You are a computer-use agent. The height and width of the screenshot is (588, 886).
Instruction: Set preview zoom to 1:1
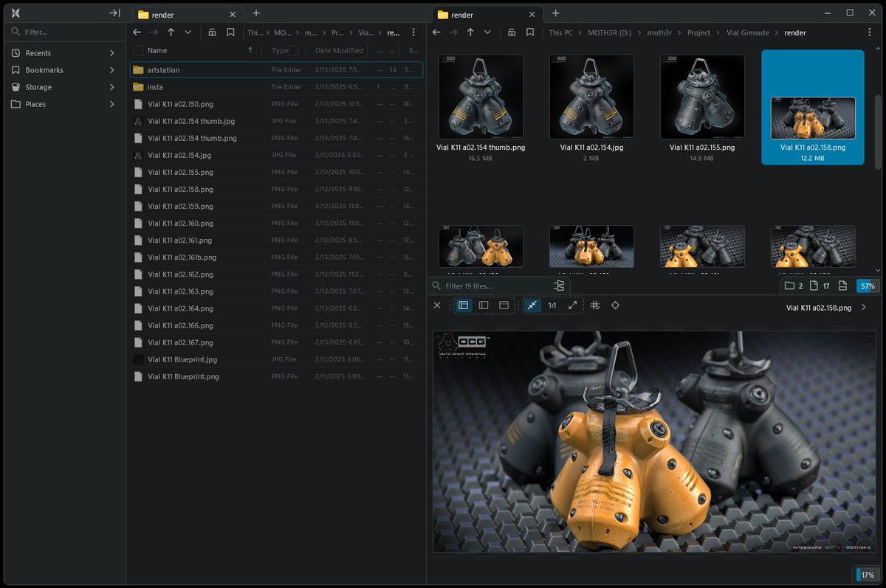pos(552,305)
